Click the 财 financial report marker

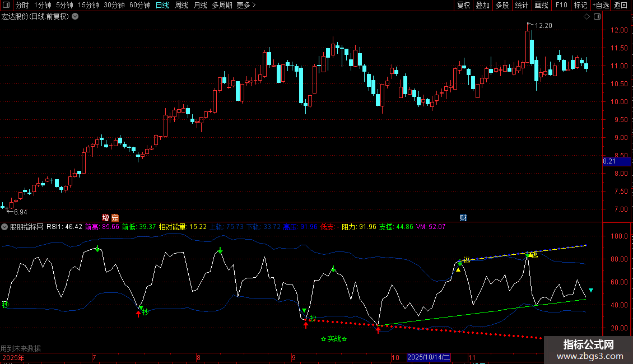click(x=463, y=218)
